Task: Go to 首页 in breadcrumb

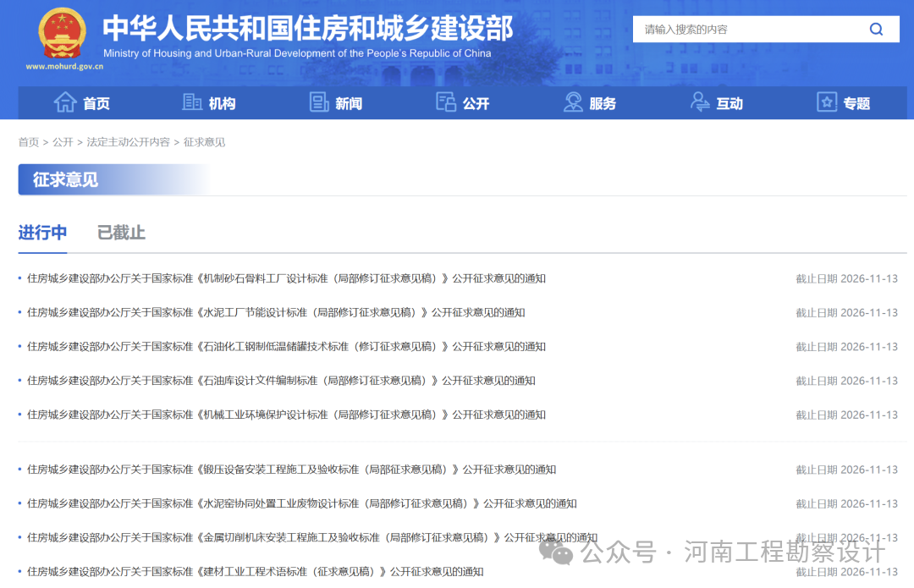Action: pyautogui.click(x=29, y=142)
